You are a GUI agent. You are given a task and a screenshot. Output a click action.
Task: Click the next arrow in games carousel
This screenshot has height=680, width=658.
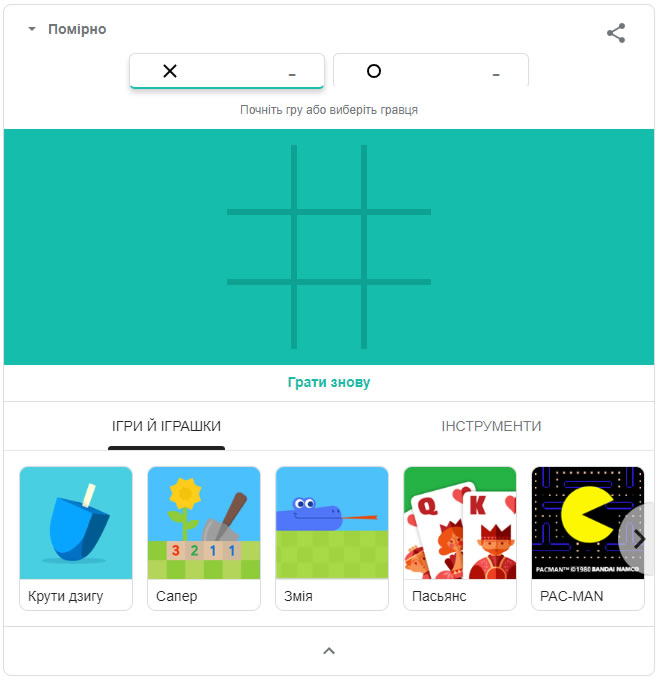639,539
